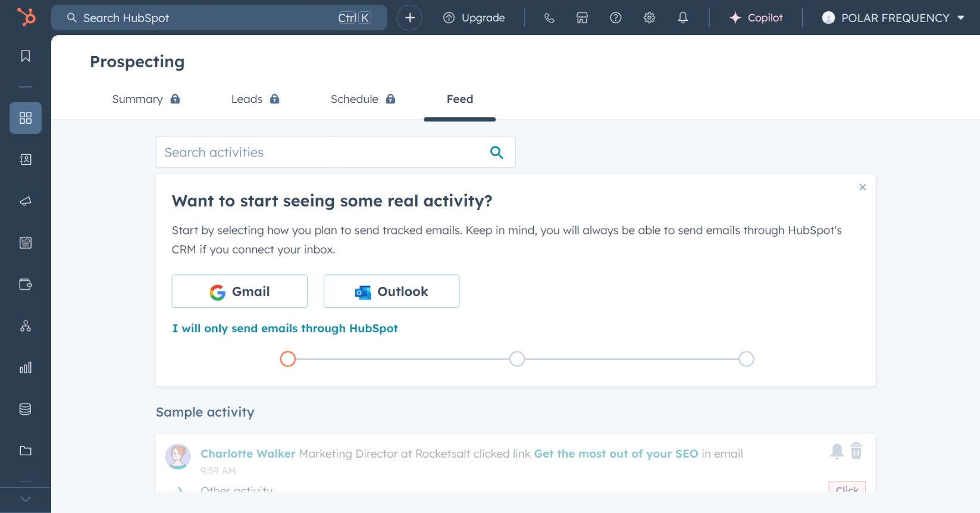This screenshot has height=513, width=980.
Task: Open Get the most out of your SEO link
Action: click(616, 454)
